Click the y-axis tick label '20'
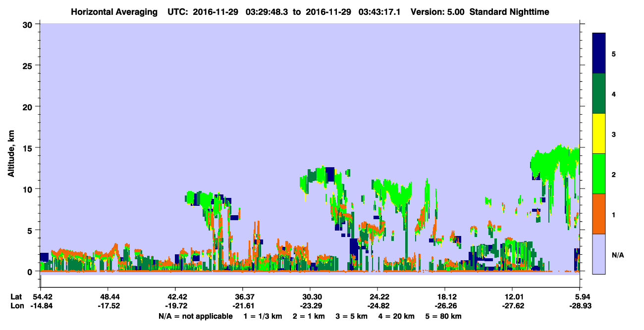Screen dimensions: 644x330 [x=29, y=106]
